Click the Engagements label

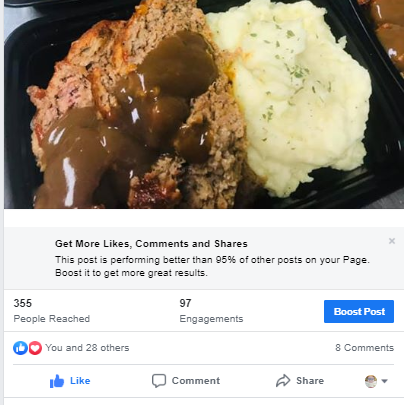[211, 319]
